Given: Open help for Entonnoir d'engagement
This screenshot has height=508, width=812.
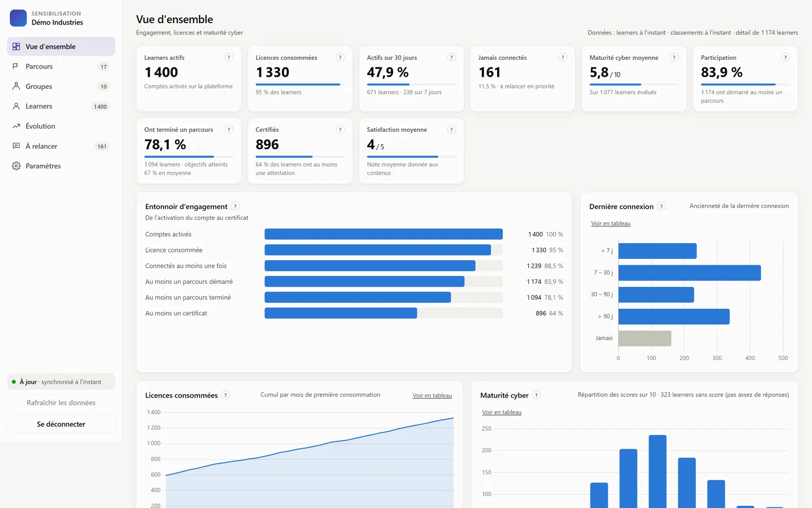Looking at the screenshot, I should coord(235,206).
